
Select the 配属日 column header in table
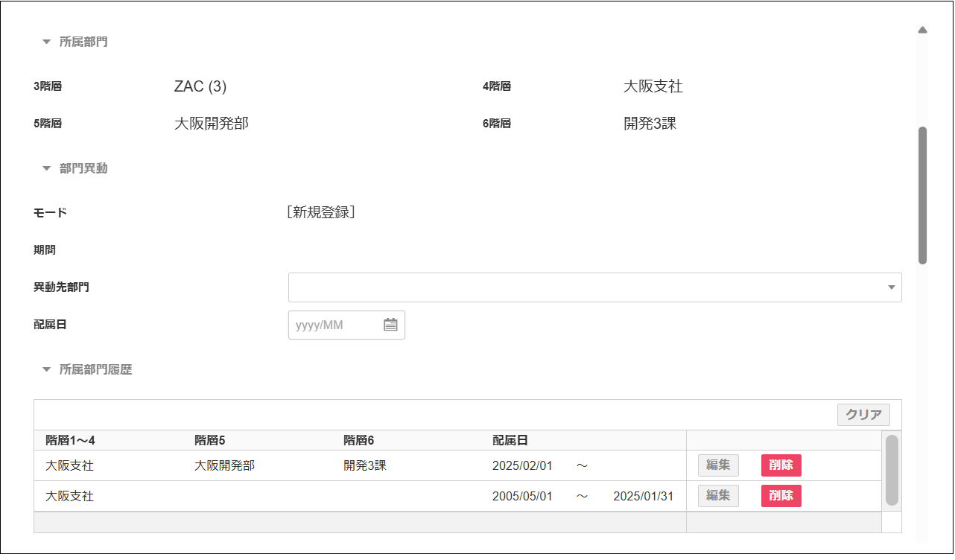[510, 440]
